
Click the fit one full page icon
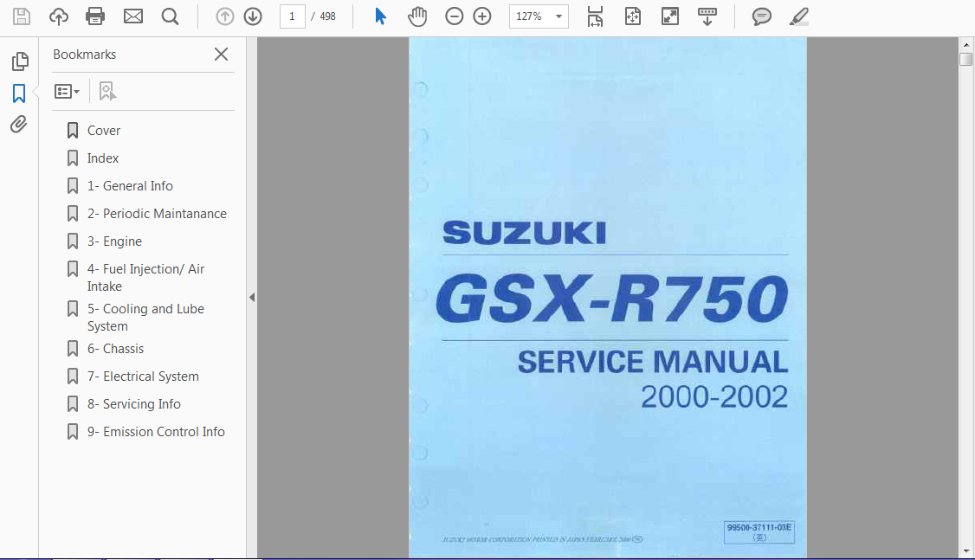point(632,16)
